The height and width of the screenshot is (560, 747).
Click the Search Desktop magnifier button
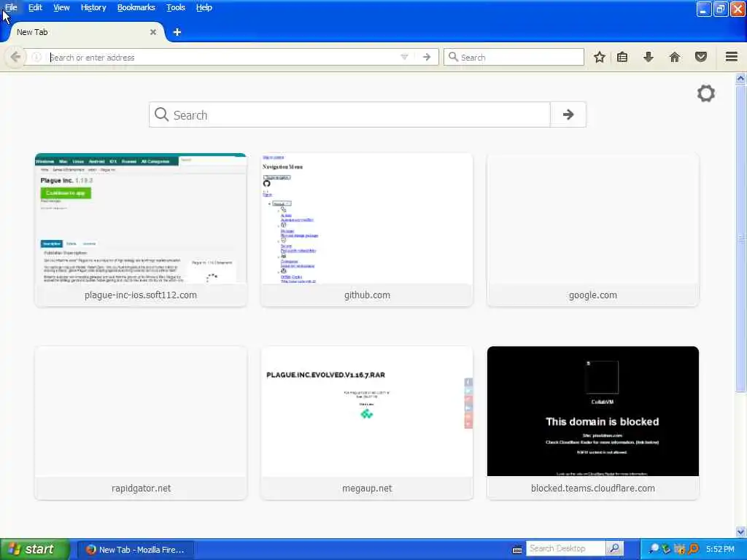[x=614, y=548]
